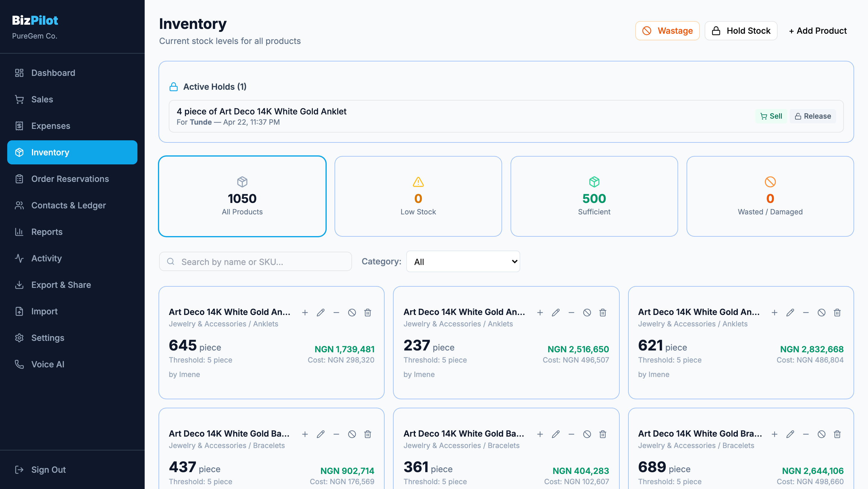868x489 pixels.
Task: Delete the 689 piece bracelet product
Action: (x=837, y=434)
